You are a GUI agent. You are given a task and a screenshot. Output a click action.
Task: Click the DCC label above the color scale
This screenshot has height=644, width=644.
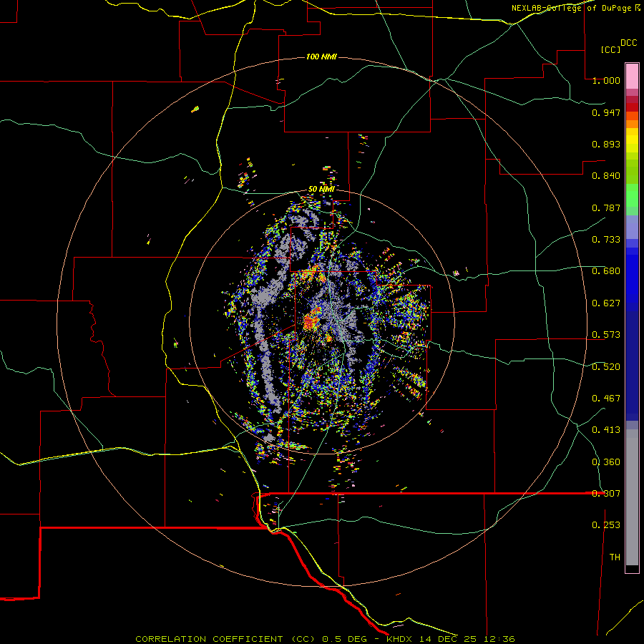tap(628, 43)
